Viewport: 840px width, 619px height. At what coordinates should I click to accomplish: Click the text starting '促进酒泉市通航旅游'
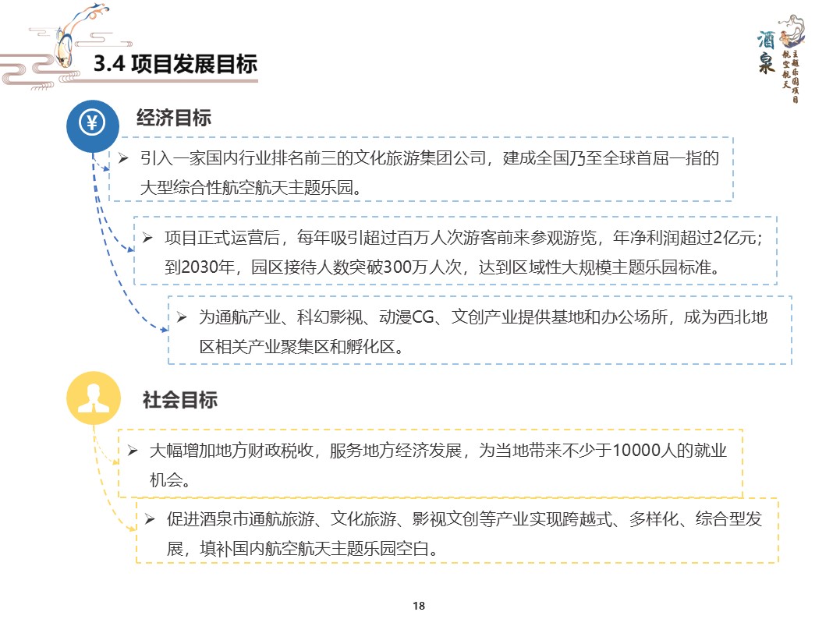click(464, 519)
